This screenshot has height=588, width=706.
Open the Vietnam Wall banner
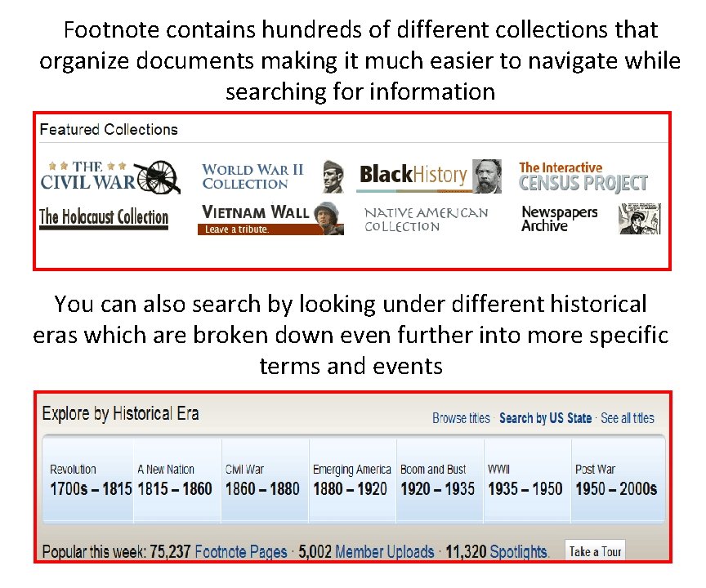point(270,218)
